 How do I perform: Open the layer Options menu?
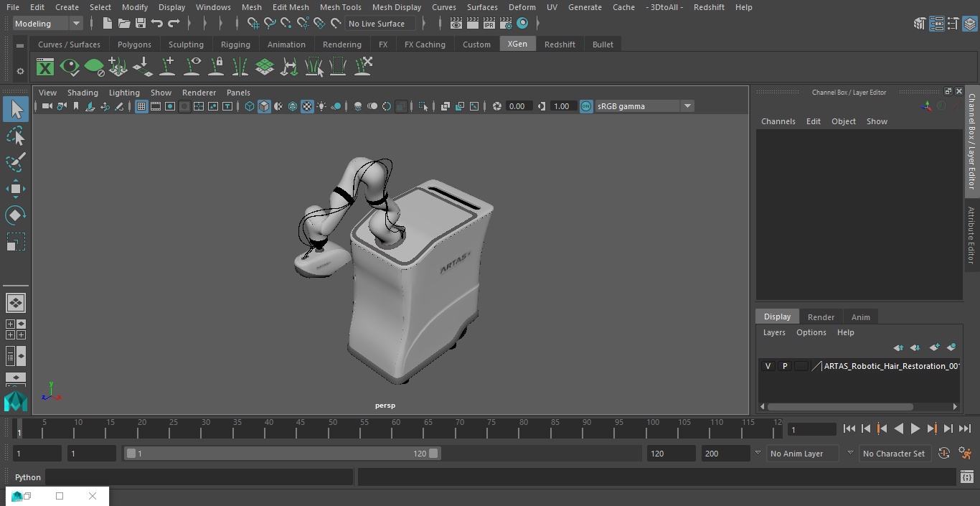(x=811, y=332)
